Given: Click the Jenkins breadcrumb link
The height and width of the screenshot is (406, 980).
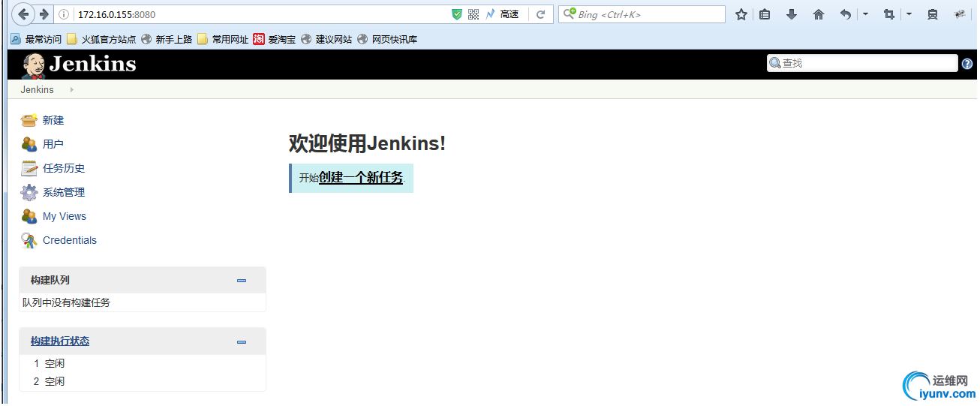Looking at the screenshot, I should (x=38, y=89).
